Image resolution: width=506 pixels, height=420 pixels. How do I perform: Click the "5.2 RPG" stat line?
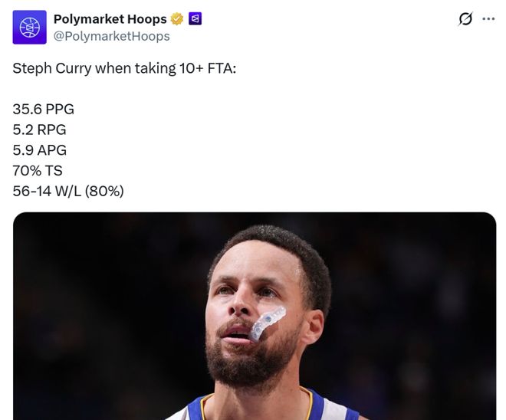tap(40, 130)
